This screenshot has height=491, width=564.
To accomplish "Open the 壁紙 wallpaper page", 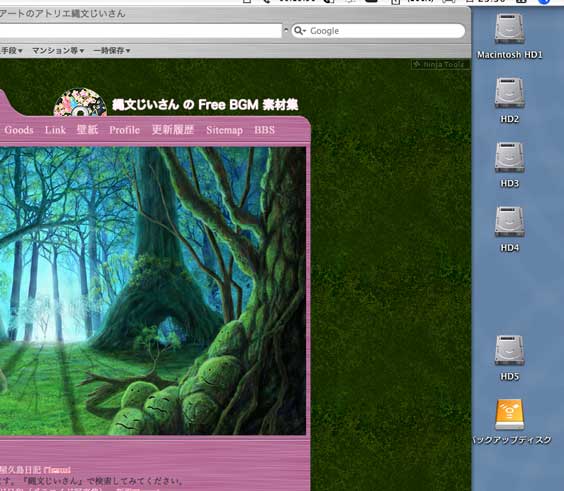I will (x=87, y=129).
